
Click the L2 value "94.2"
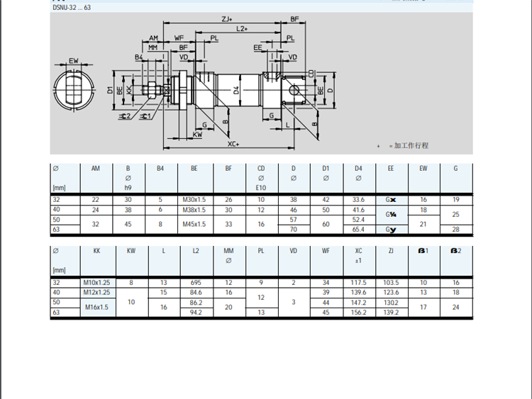pos(196,313)
